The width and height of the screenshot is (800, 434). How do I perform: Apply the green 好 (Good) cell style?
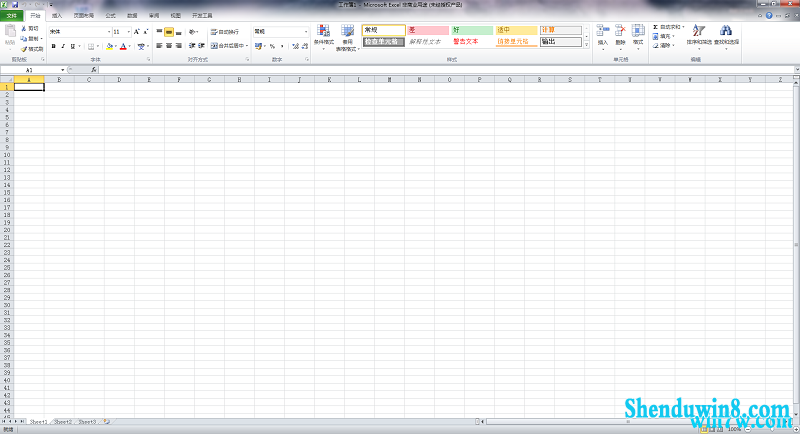pos(472,30)
